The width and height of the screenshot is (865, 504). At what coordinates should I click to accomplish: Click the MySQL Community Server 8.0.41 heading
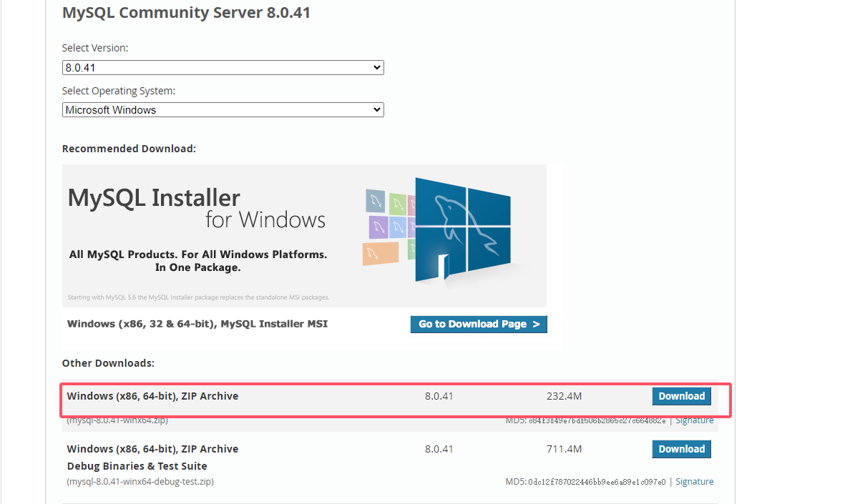pyautogui.click(x=186, y=13)
